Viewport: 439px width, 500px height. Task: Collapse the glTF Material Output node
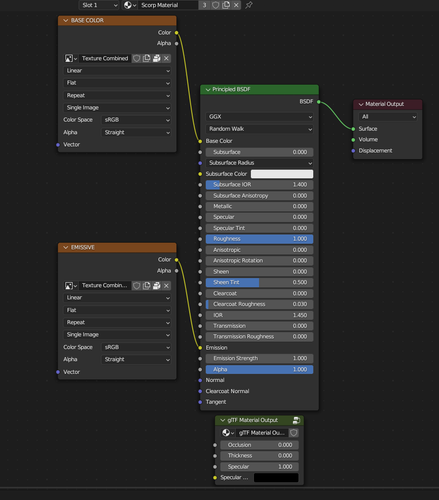223,420
